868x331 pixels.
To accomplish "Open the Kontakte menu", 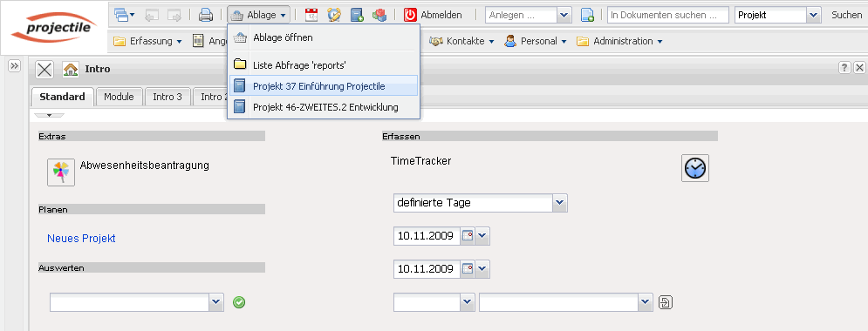I will (462, 41).
